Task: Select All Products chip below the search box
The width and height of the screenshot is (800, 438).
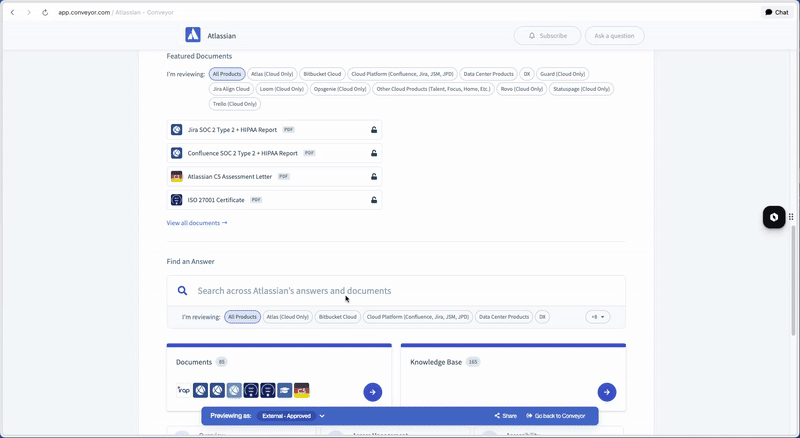Action: pos(242,317)
